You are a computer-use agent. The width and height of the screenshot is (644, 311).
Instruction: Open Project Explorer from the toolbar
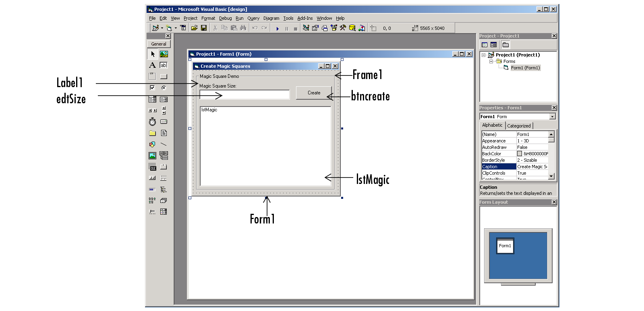pos(306,28)
